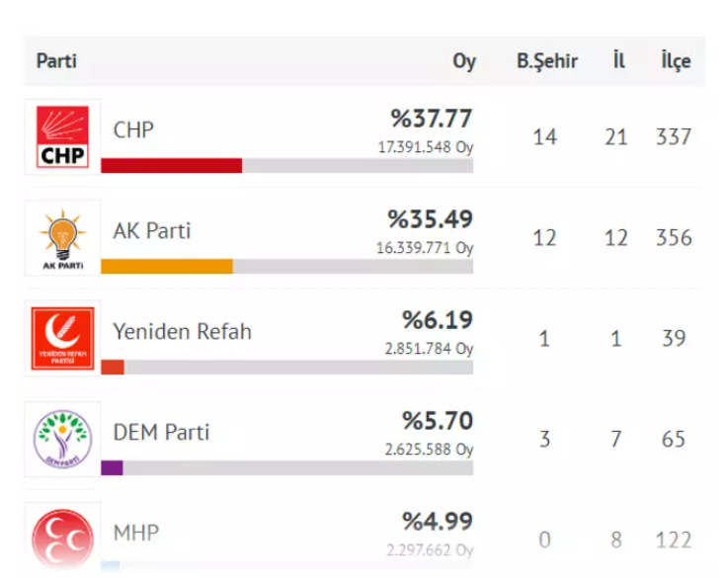Click the orange AK Parti vote bar
The width and height of the screenshot is (725, 588).
pyautogui.click(x=167, y=267)
